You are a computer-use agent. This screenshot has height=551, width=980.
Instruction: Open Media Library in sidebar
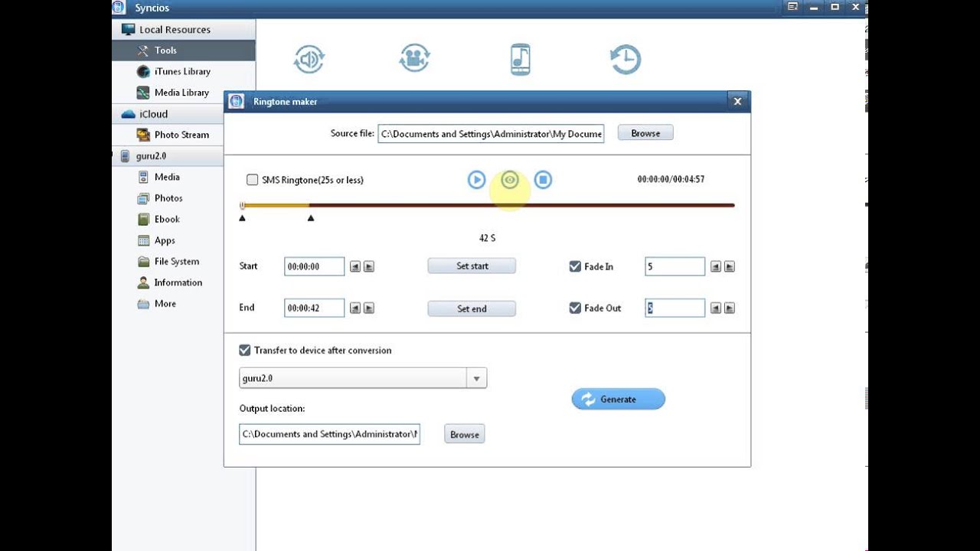[184, 93]
